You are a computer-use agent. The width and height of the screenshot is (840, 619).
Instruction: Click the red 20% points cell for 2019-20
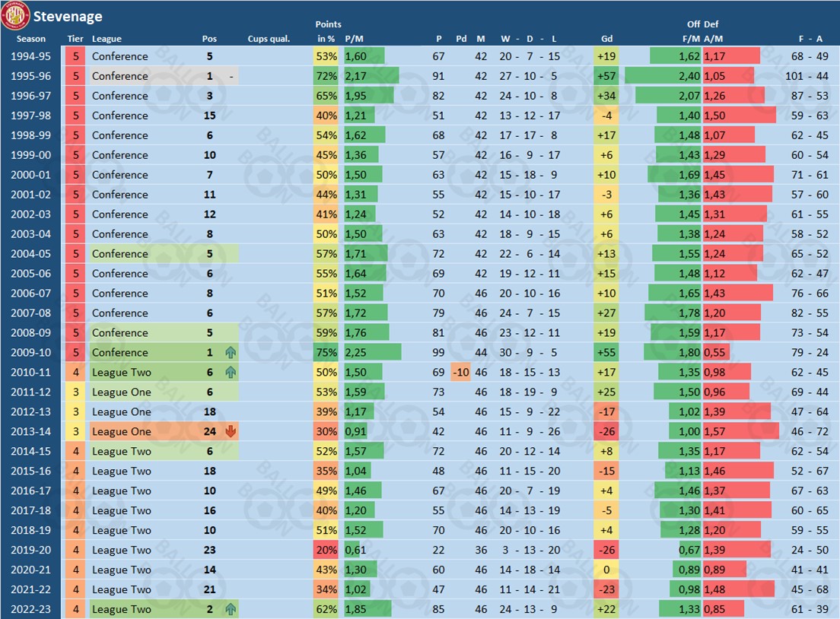[x=326, y=551]
